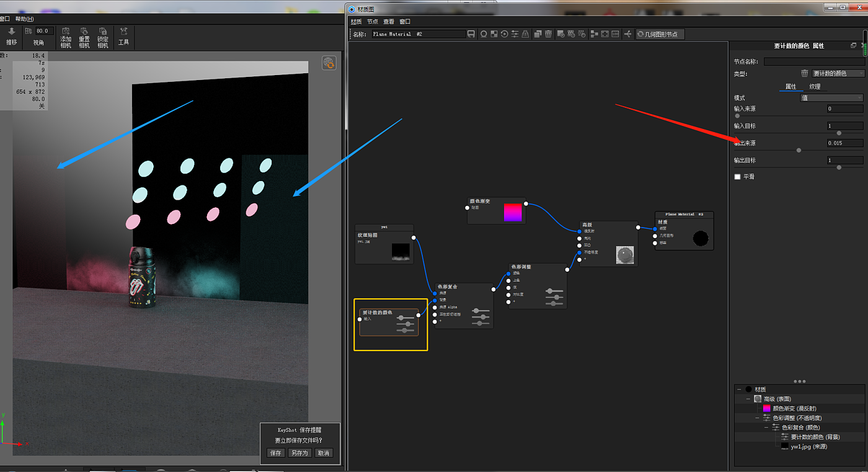Click the 添加相机 (Add Camera) icon

pyautogui.click(x=66, y=37)
